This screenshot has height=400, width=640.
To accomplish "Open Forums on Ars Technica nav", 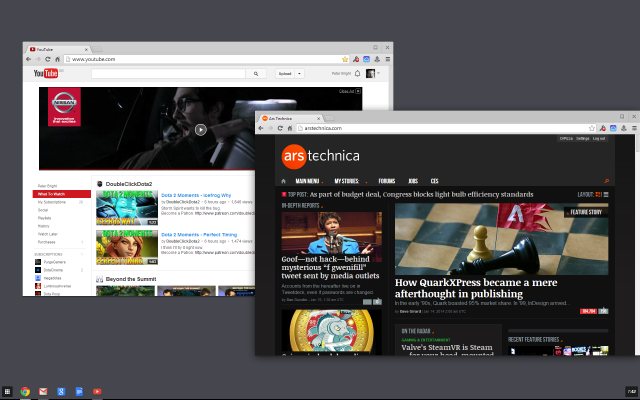I will pos(387,181).
